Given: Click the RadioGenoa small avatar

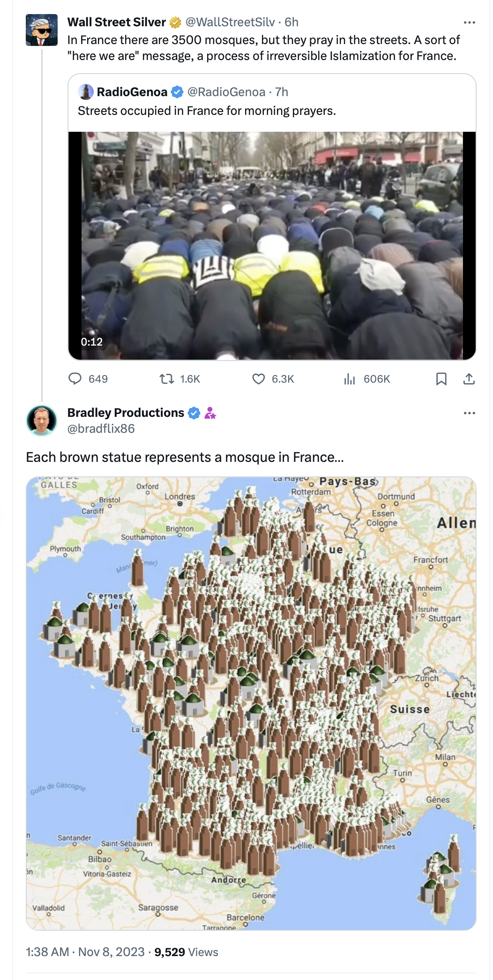Looking at the screenshot, I should tap(86, 92).
